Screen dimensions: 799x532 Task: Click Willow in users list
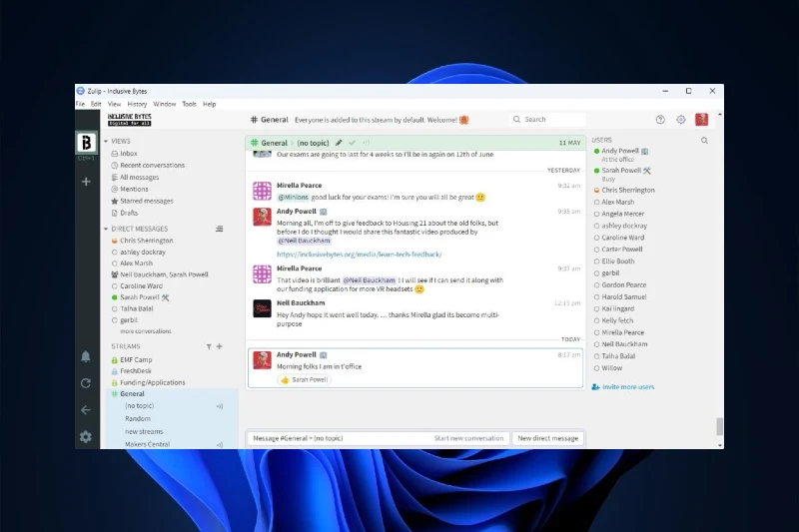tap(612, 368)
